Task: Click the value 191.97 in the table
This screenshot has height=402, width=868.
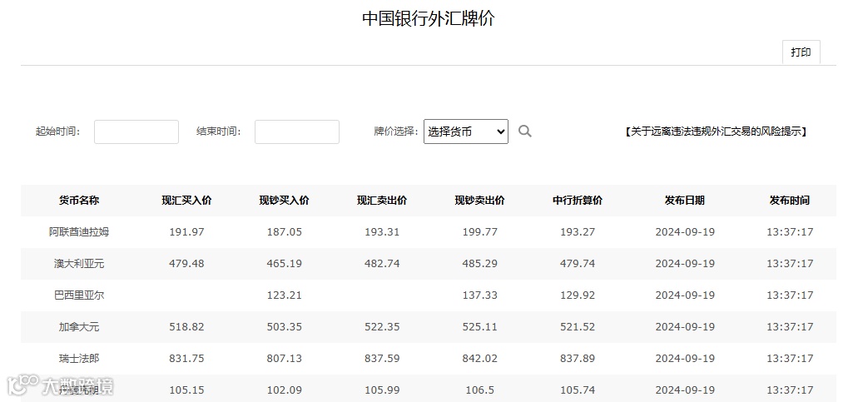Action: coord(186,232)
